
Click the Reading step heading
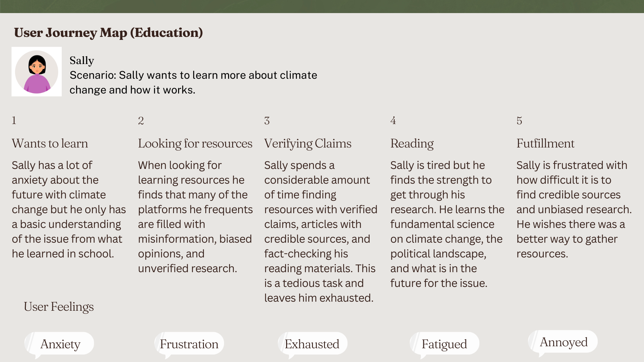point(412,143)
